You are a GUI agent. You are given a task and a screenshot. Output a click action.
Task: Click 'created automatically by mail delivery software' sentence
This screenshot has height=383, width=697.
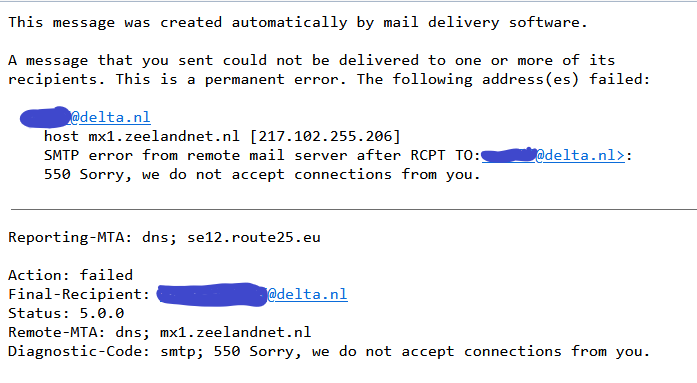click(373, 22)
